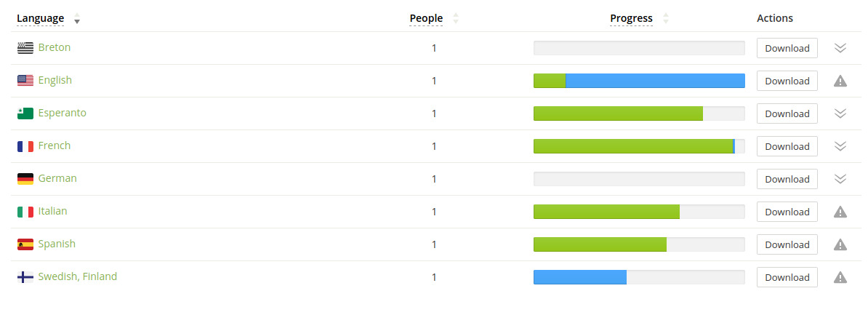Expand the German row double chevron

click(x=840, y=179)
